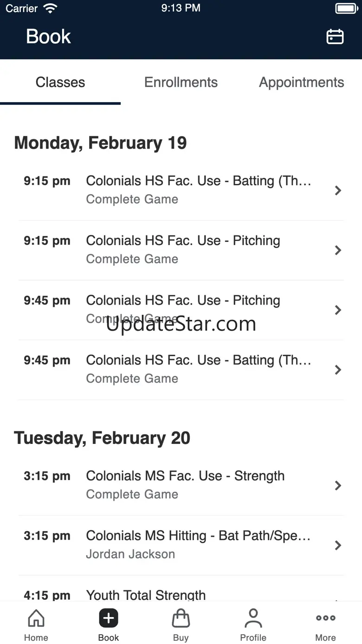Image resolution: width=362 pixels, height=644 pixels.
Task: Tap the Wi-Fi status icon
Action: click(50, 8)
